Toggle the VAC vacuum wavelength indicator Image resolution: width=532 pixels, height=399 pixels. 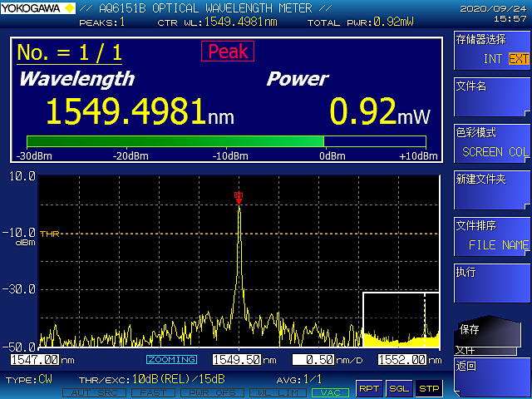(x=330, y=392)
